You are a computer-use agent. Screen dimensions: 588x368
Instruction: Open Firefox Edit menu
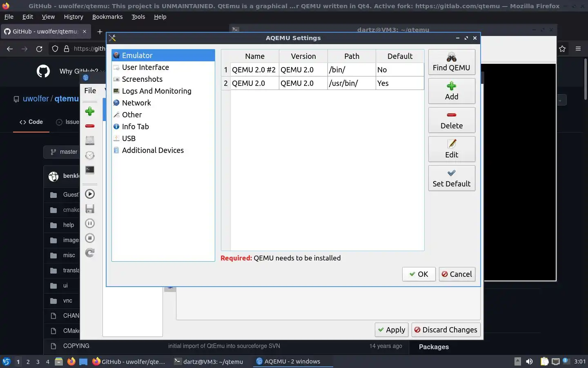click(x=28, y=17)
